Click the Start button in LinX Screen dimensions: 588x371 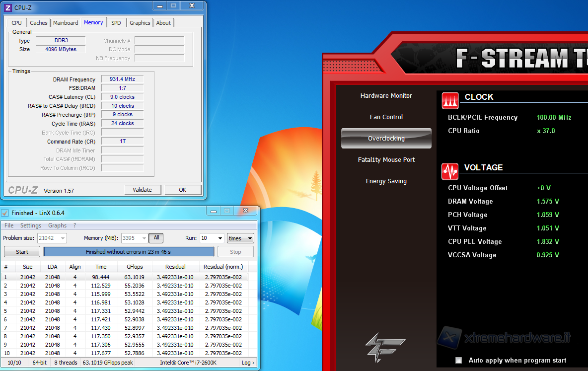coord(22,252)
